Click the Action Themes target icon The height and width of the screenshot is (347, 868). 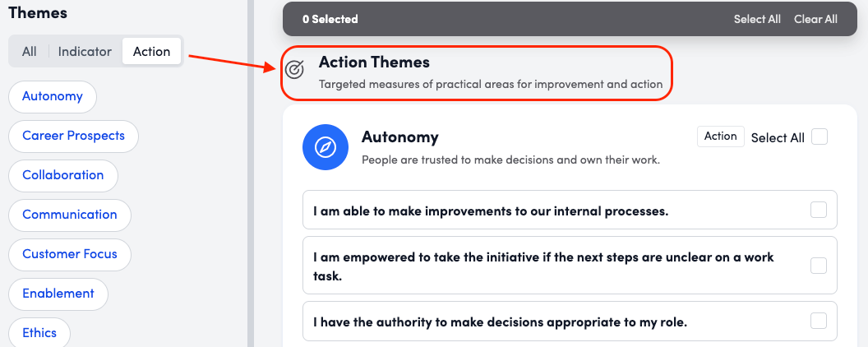coord(295,70)
